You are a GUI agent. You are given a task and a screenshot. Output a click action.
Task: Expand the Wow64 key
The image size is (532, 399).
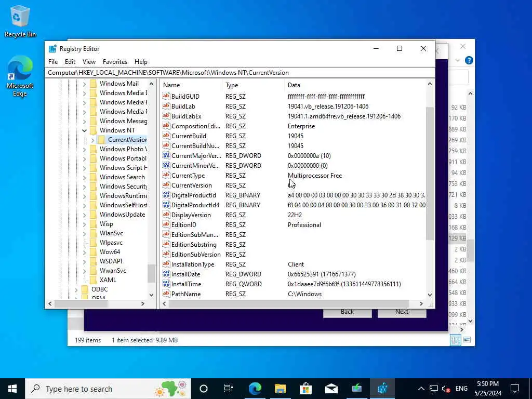[84, 252]
